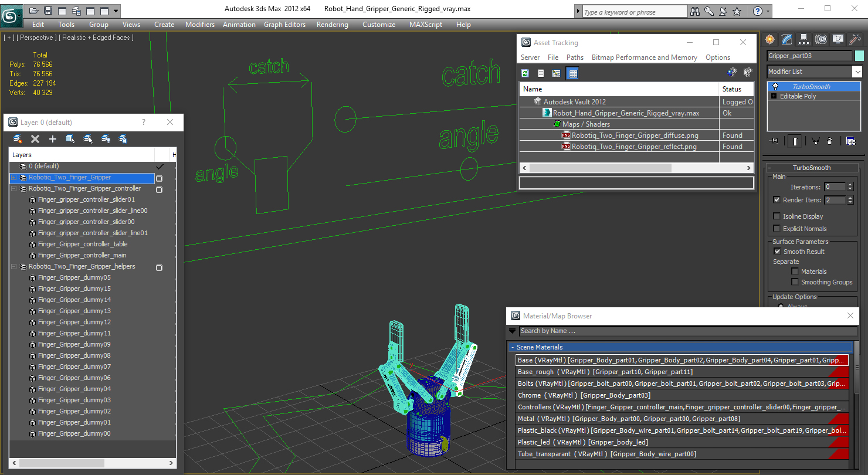This screenshot has width=868, height=475.
Task: Collapse the TurboSmooth rollout
Action: (x=812, y=168)
